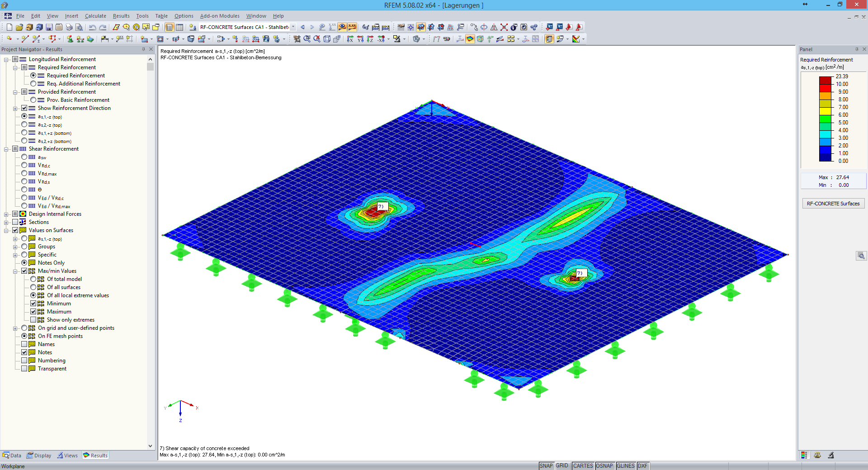Toggle the control panel icon in toolbar

[549, 39]
